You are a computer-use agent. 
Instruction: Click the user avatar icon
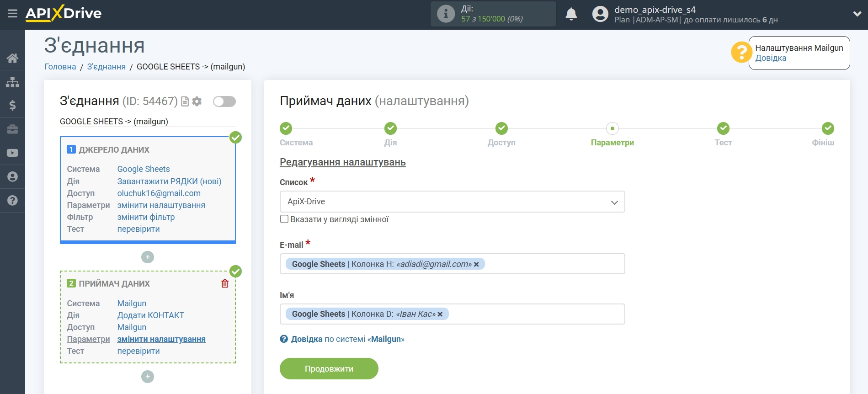tap(600, 14)
